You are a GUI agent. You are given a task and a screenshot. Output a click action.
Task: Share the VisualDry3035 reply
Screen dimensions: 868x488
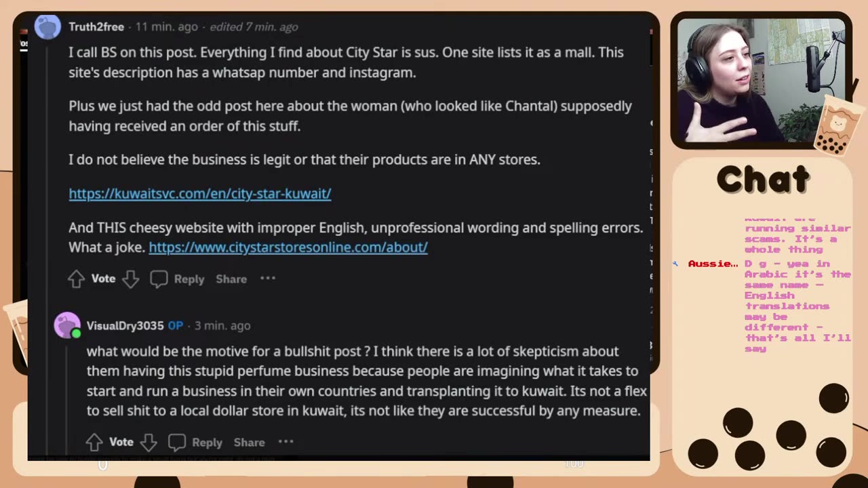point(249,443)
